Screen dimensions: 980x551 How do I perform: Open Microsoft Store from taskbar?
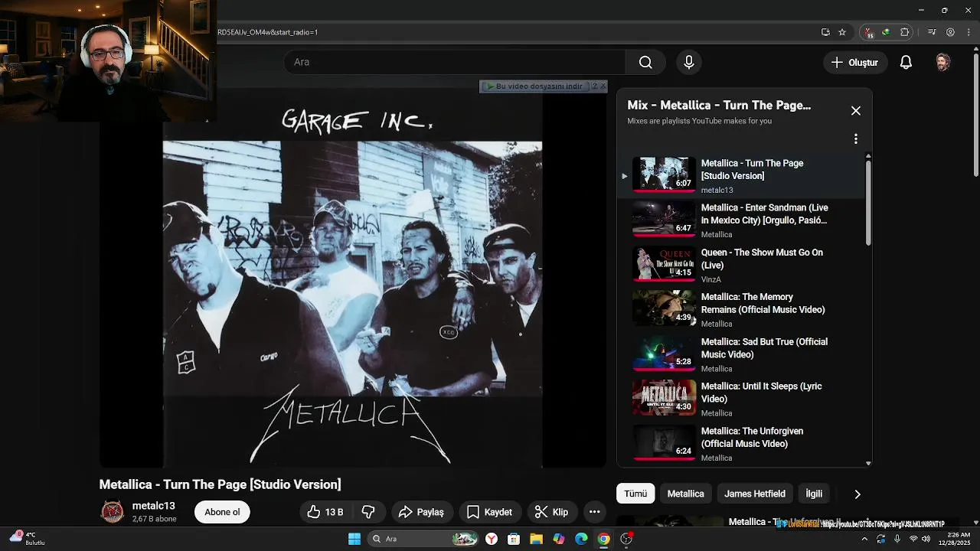[514, 539]
